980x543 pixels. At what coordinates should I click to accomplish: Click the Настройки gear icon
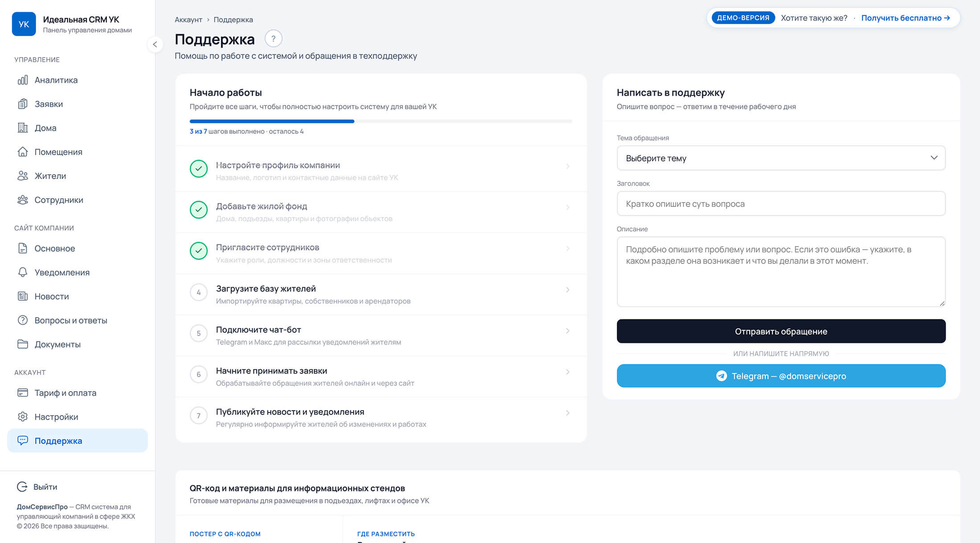point(23,417)
